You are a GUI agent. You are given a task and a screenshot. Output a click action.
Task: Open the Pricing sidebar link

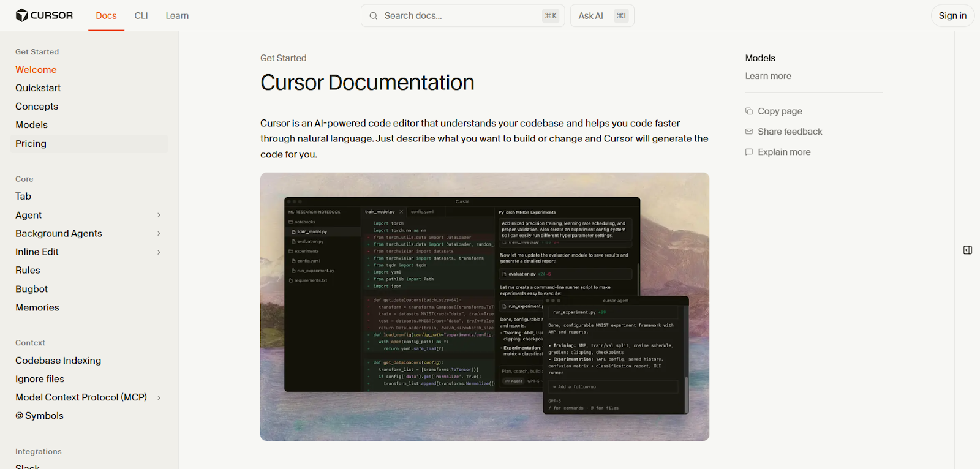(x=31, y=143)
